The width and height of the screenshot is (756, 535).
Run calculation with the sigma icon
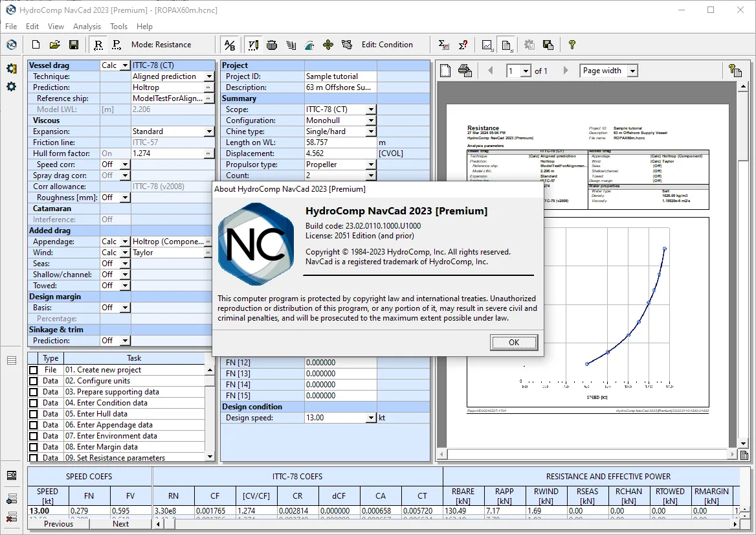(444, 45)
